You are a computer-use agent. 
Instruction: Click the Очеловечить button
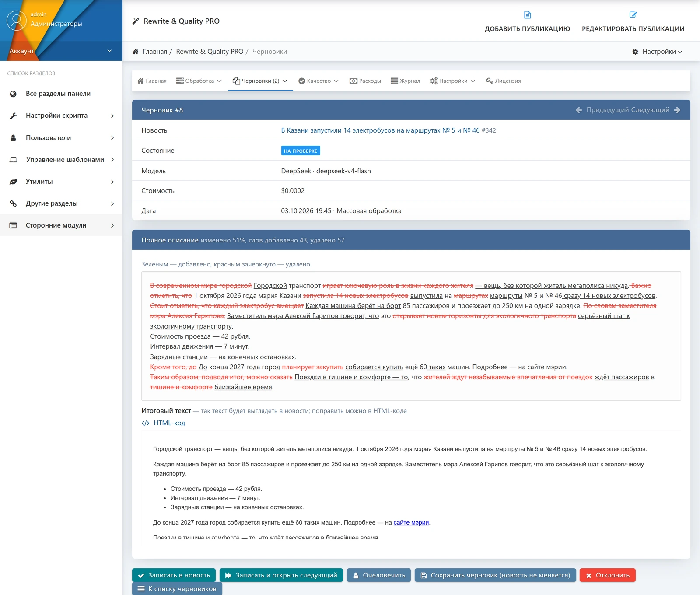coord(379,575)
